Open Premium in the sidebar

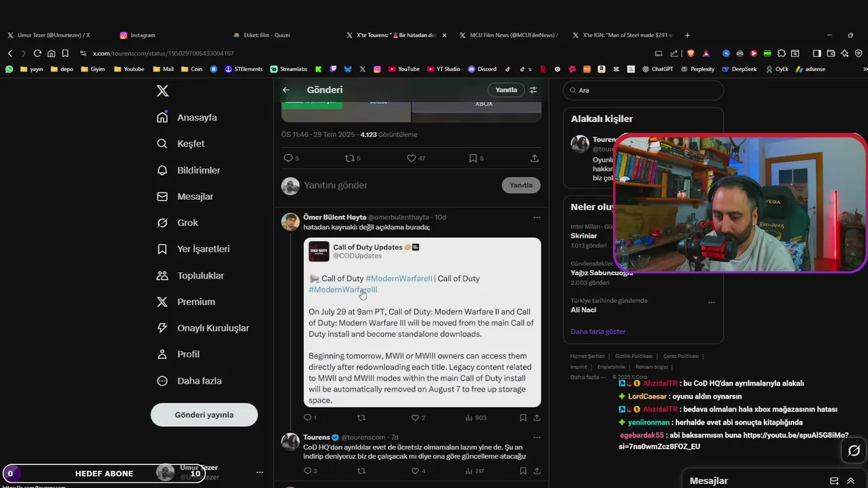(186, 302)
